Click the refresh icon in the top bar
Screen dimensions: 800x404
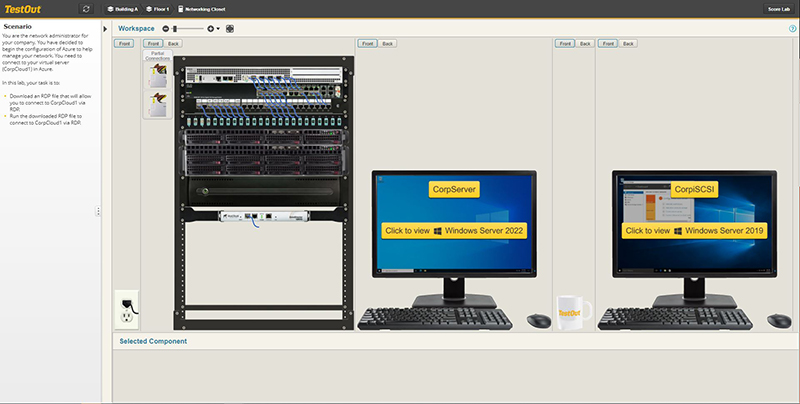click(x=86, y=9)
